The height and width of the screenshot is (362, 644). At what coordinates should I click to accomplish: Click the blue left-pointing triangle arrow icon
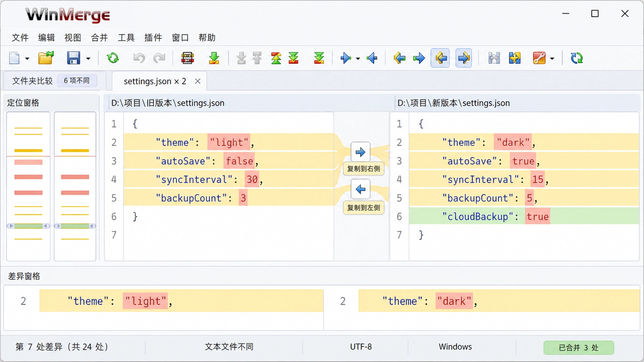[x=372, y=58]
